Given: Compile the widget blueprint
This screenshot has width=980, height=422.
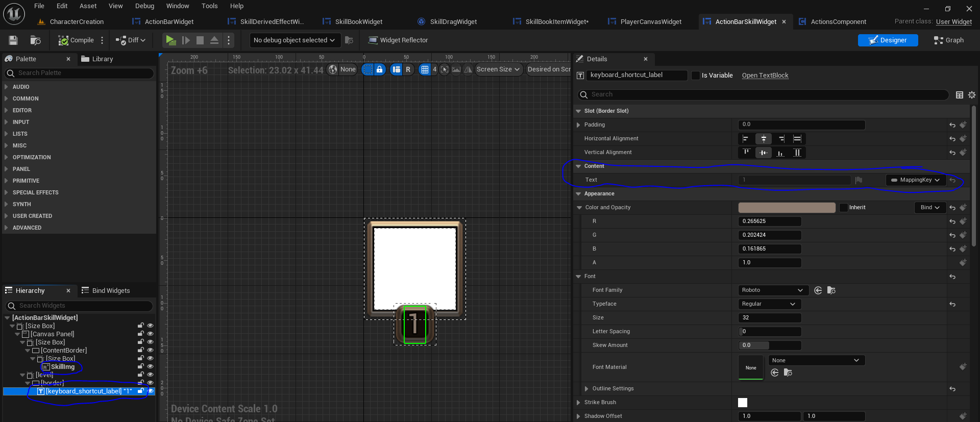Looking at the screenshot, I should click(x=76, y=40).
